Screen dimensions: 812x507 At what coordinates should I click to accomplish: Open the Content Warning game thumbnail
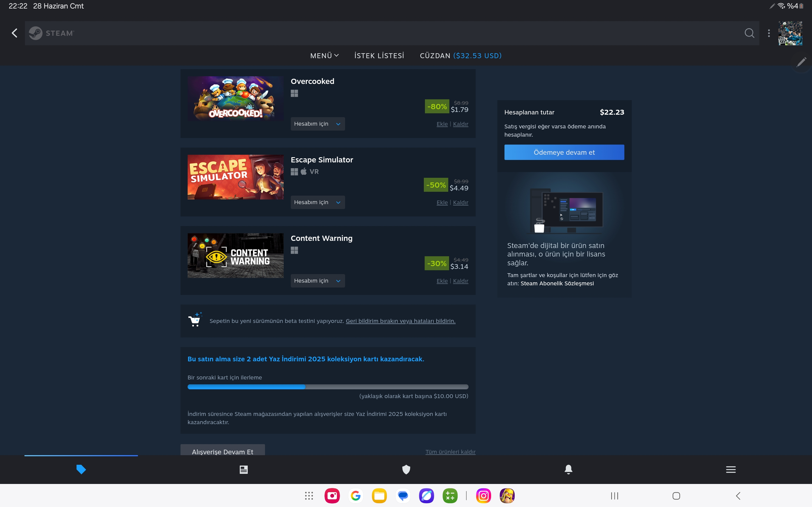click(235, 255)
